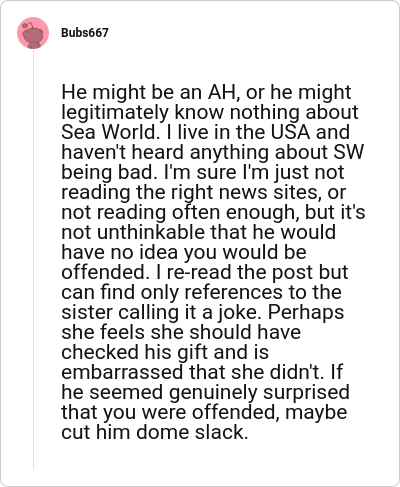
Task: Click the word 'offended.' before 'I re-read'
Action: pyautogui.click(x=105, y=272)
